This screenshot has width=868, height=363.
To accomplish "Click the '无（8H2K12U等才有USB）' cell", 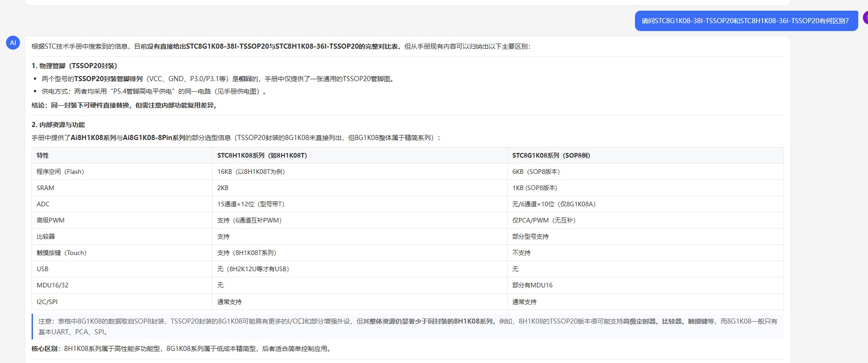I will [x=360, y=269].
